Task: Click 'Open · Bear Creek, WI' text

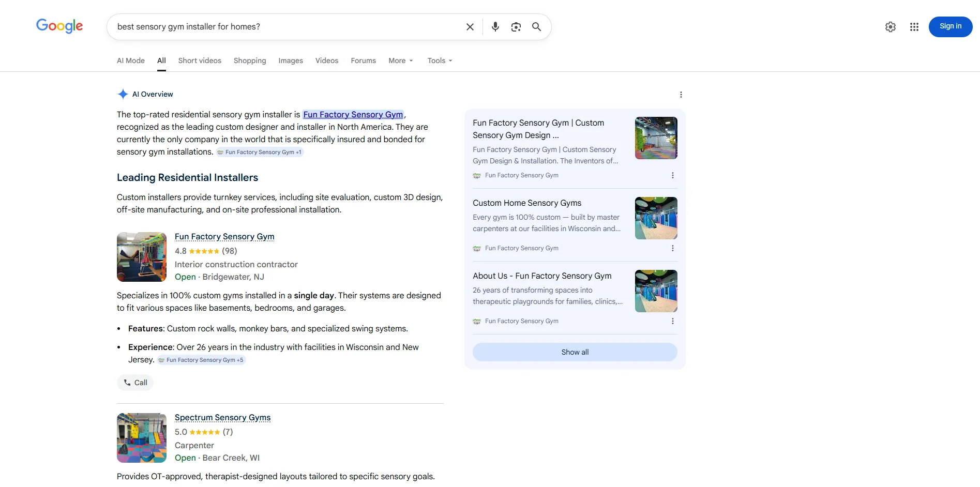Action: (x=217, y=458)
